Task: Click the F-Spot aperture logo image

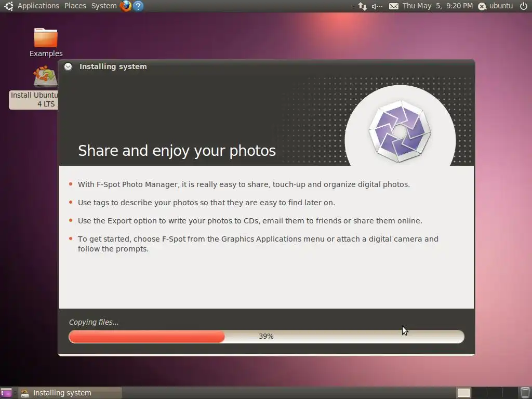Action: [x=400, y=131]
